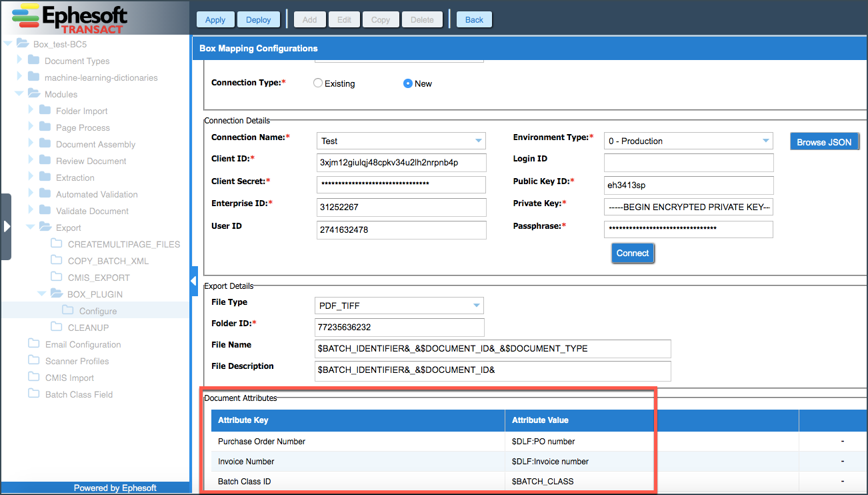
Task: Open the Environment Type dropdown
Action: (765, 141)
